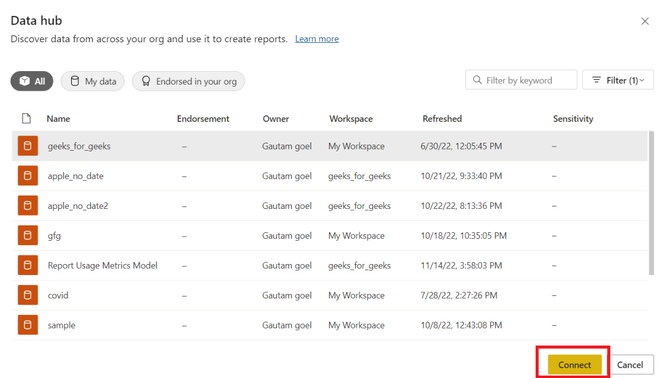Viewport: 660px width, 378px height.
Task: Sort by the Endorsement column header
Action: point(203,119)
